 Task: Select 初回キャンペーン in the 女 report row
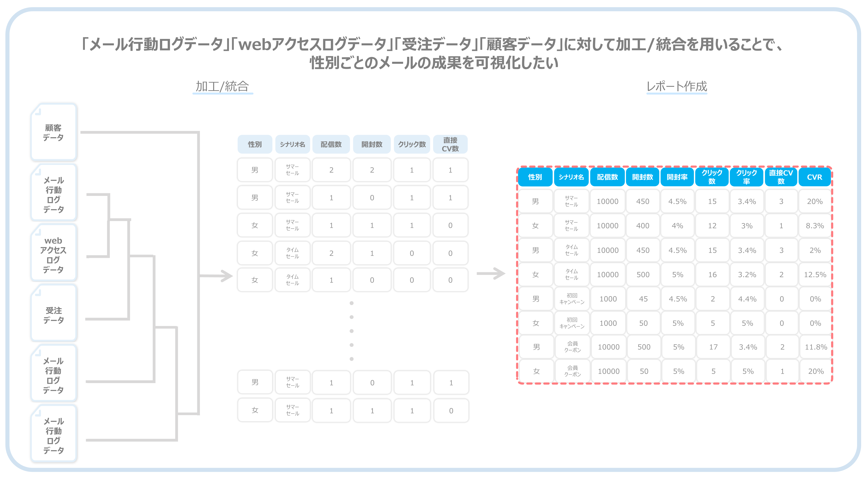click(x=572, y=323)
